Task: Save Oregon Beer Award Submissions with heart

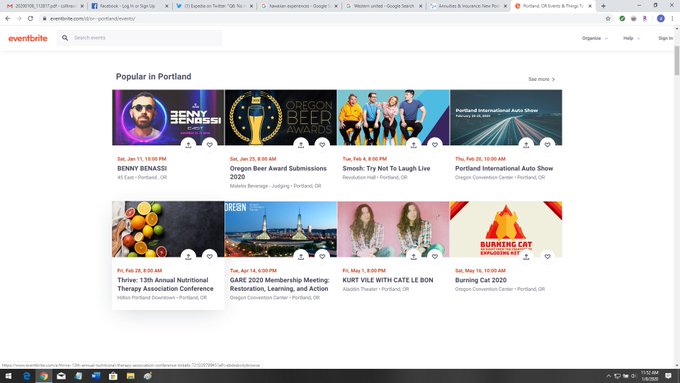Action: coord(322,145)
